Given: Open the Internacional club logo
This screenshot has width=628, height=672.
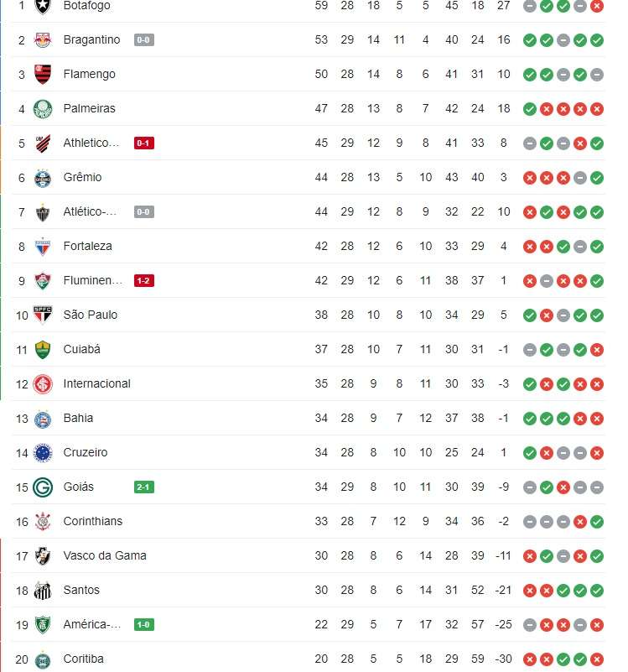Looking at the screenshot, I should (43, 384).
